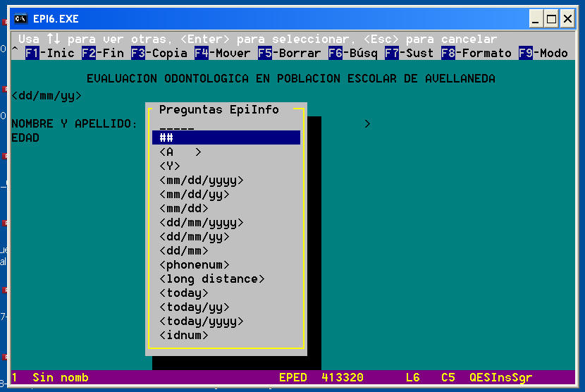Choose the <long distance> field type
The width and height of the screenshot is (585, 392).
point(212,279)
